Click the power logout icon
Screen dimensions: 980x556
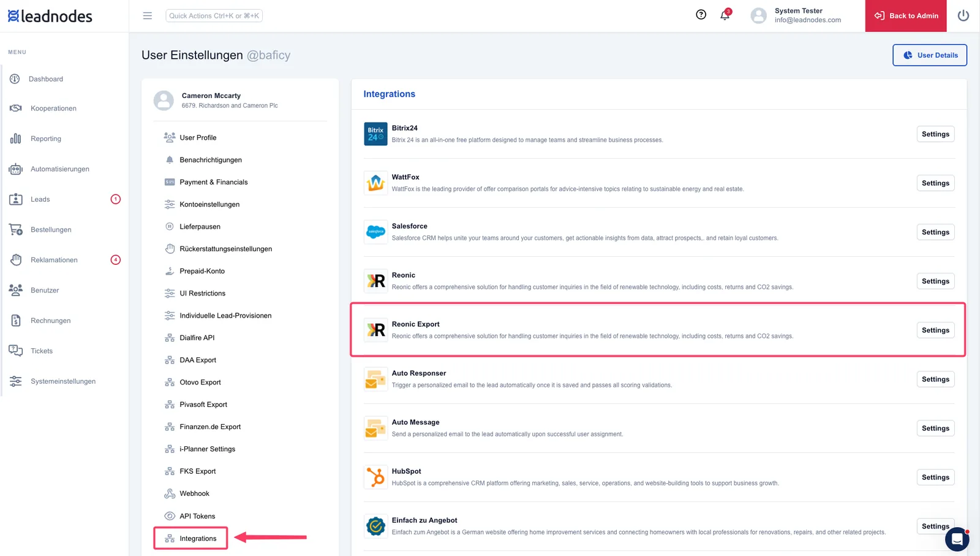tap(963, 15)
